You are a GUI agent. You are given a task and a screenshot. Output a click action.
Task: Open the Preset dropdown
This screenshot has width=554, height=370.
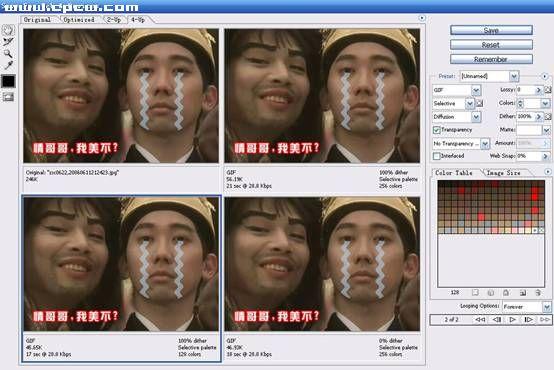[x=514, y=76]
